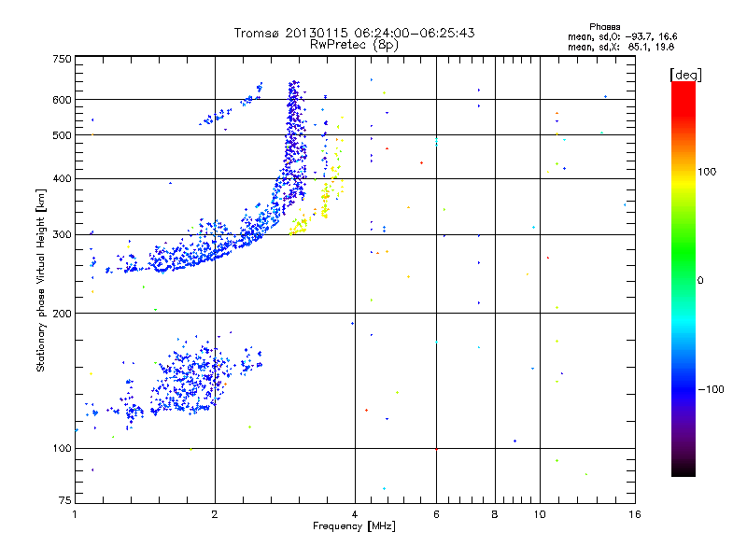Viewport: 747px width, 560px height.
Task: Click the red top of the colorbar
Action: [684, 91]
